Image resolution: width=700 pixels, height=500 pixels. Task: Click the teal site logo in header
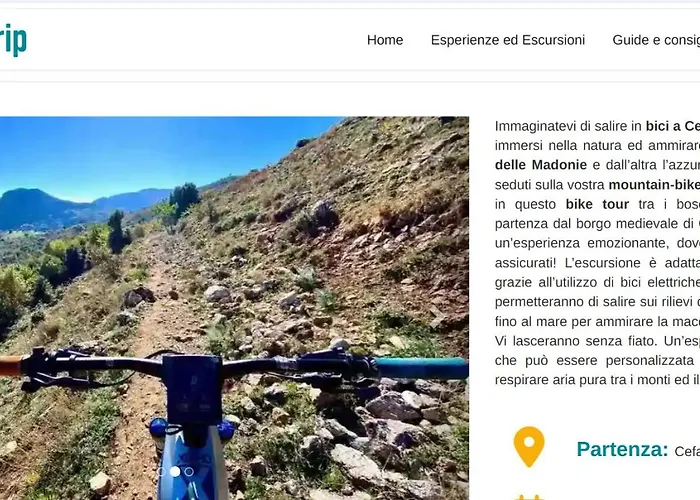[x=13, y=40]
